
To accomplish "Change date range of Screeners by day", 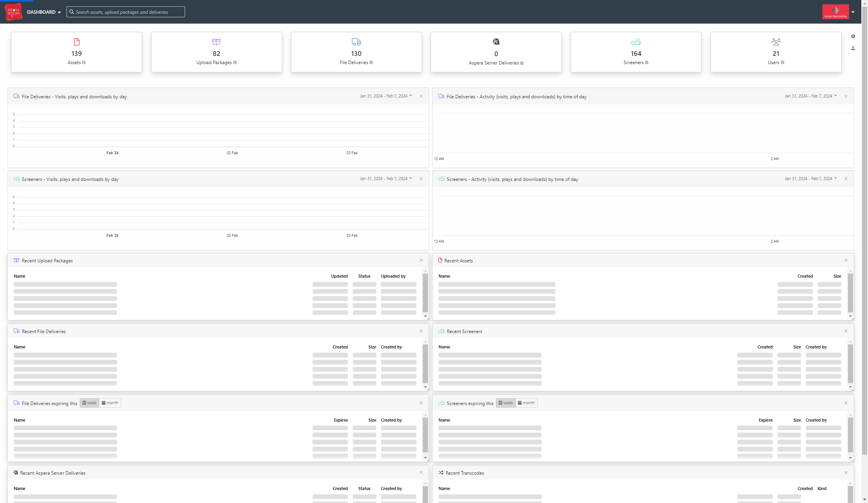I will [x=386, y=179].
